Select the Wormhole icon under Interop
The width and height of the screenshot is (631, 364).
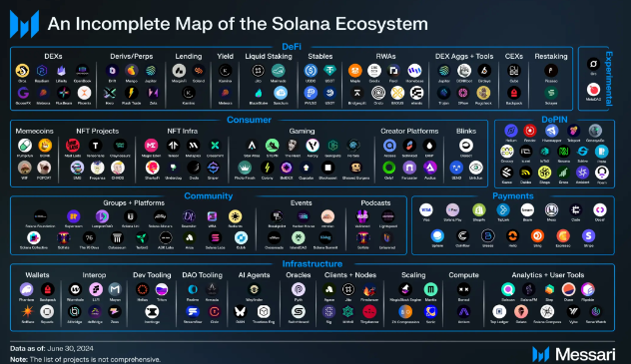(x=75, y=289)
